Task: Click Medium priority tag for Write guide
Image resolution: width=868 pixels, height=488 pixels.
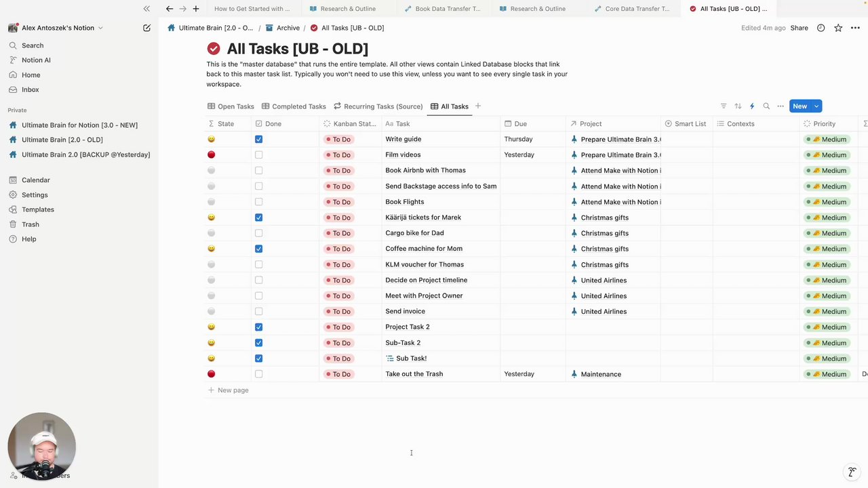Action: pyautogui.click(x=827, y=140)
